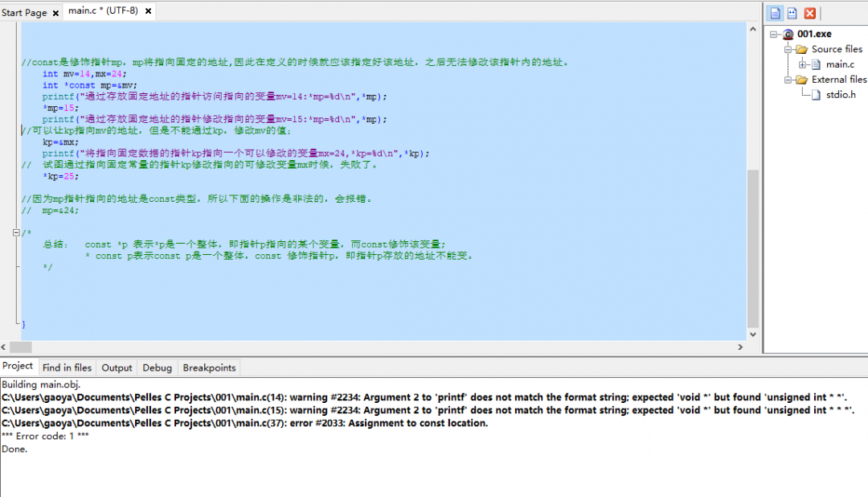The image size is (868, 497).
Task: Click the External files folder icon
Action: [x=801, y=80]
